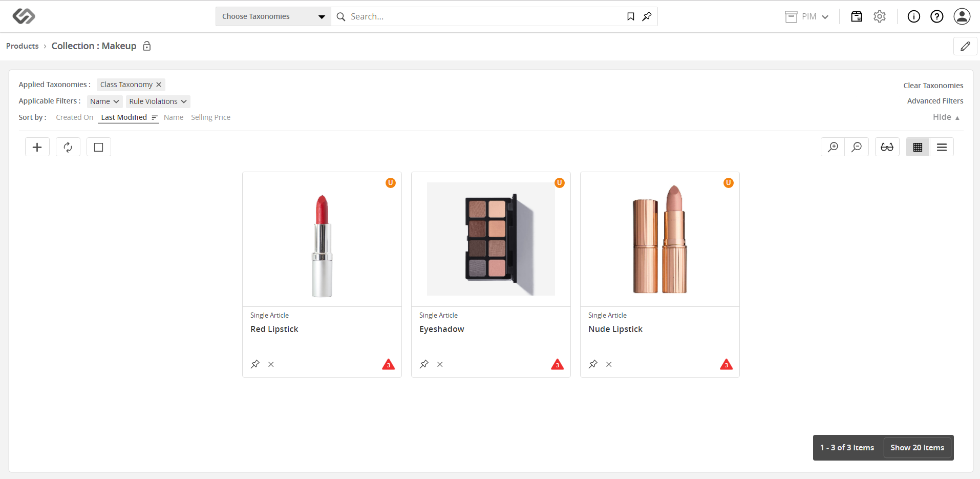The width and height of the screenshot is (980, 479).
Task: Refresh the product list
Action: 68,147
